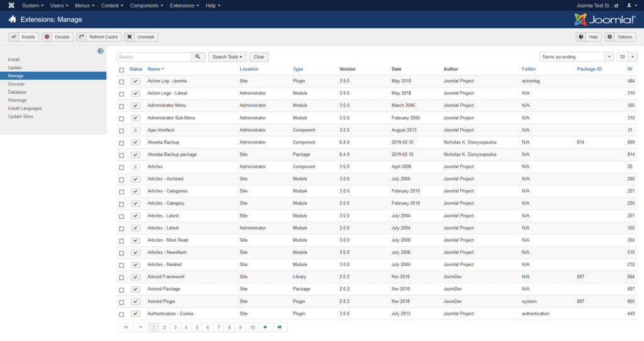Click the Joomla logo icon in top menu

coord(11,5)
